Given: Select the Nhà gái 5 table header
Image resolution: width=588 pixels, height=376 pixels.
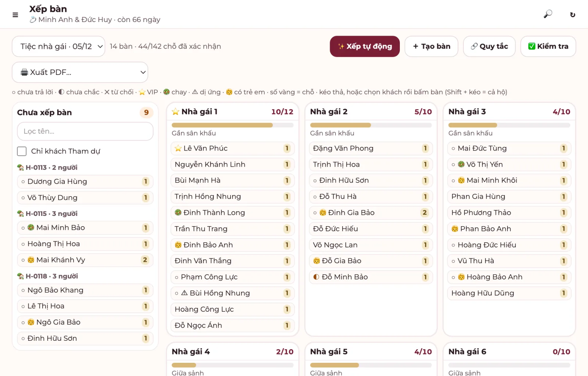Looking at the screenshot, I should (371, 352).
